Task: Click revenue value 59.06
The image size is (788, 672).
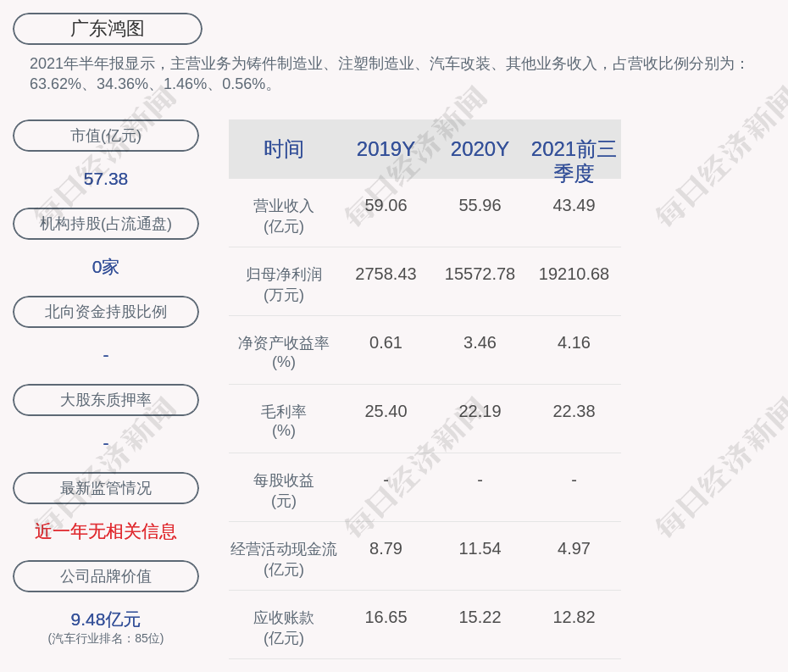Action: (x=386, y=205)
